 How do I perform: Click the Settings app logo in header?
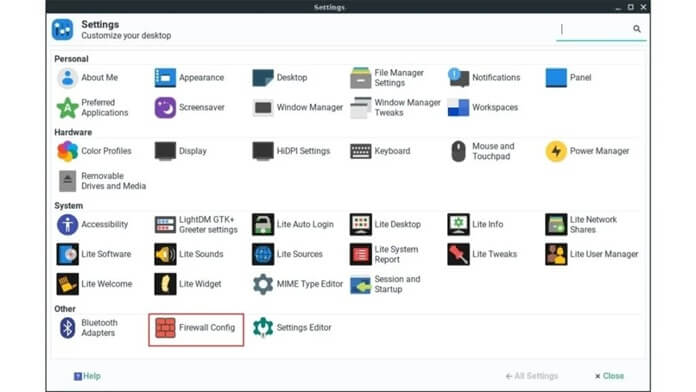click(63, 30)
